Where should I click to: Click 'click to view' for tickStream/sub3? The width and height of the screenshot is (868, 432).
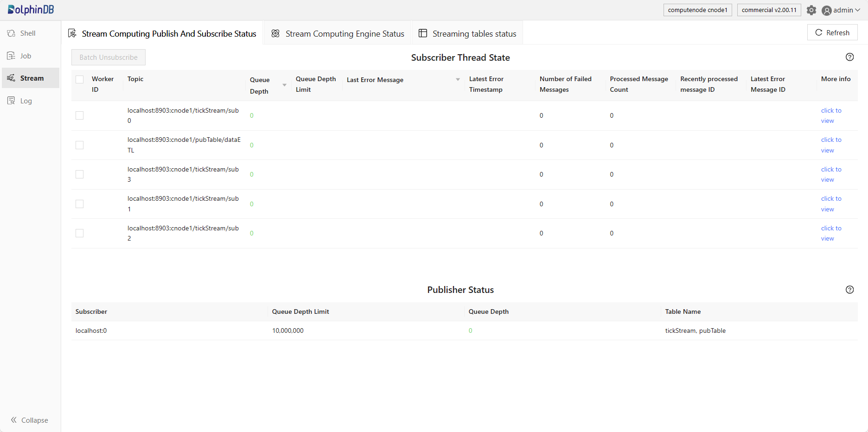tap(830, 174)
